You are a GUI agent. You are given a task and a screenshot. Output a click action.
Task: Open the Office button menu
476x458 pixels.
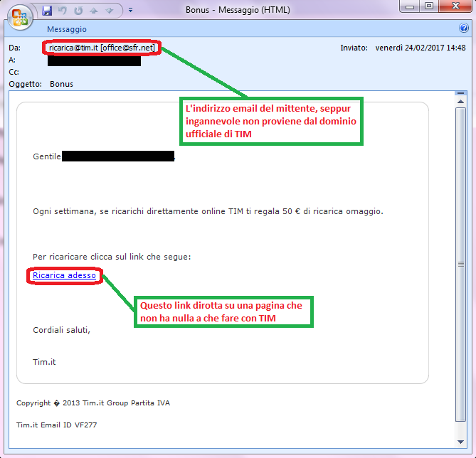pyautogui.click(x=20, y=17)
